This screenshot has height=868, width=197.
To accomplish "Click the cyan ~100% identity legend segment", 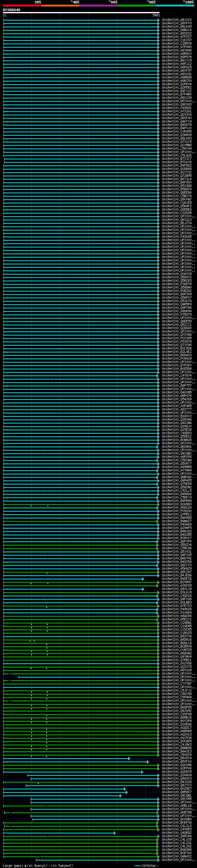I will coord(175,6).
